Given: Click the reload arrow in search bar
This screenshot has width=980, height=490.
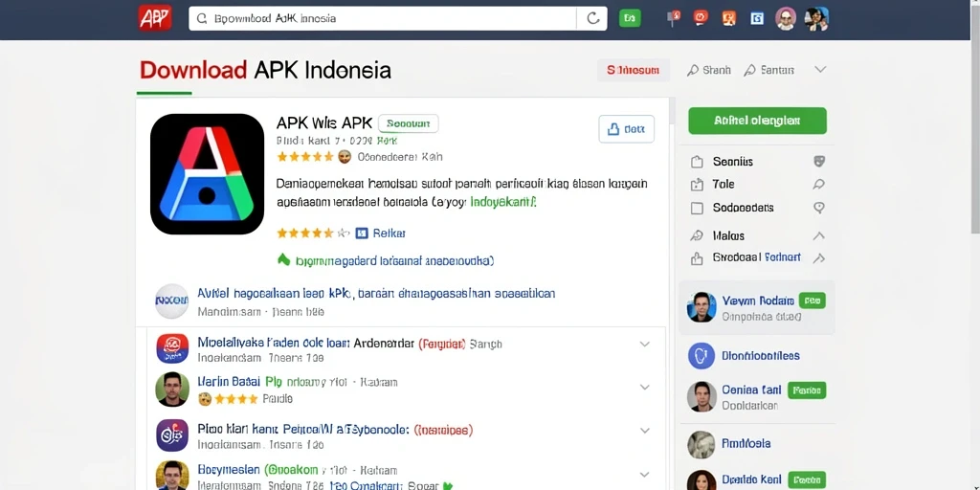Looking at the screenshot, I should coord(593,19).
